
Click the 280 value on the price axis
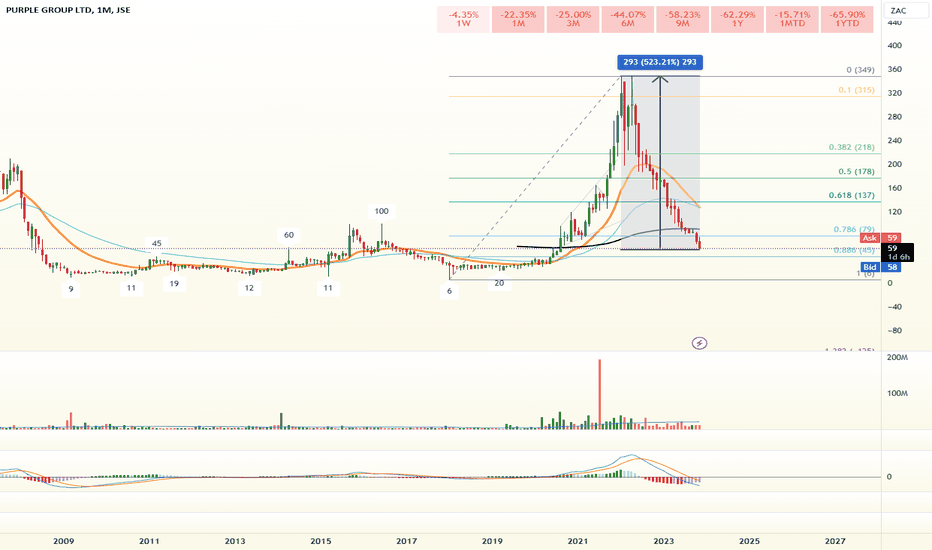click(x=894, y=117)
